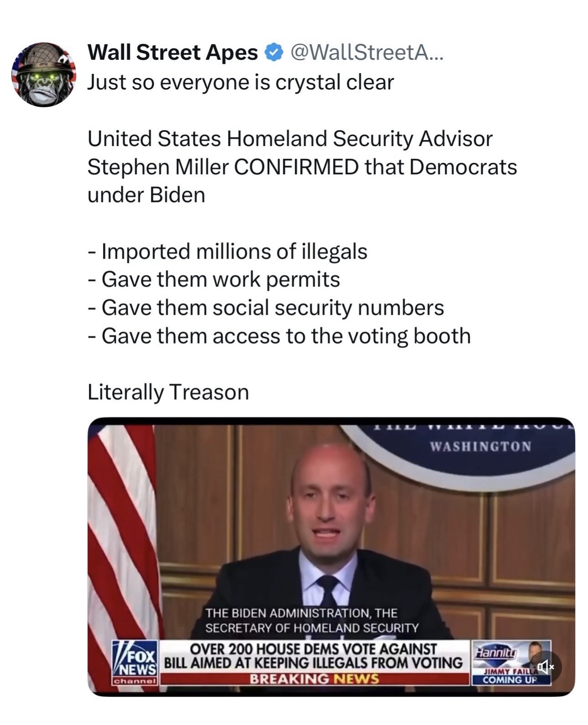Select the "Literally Treason" line
Screen dimensions: 588x725
point(168,392)
